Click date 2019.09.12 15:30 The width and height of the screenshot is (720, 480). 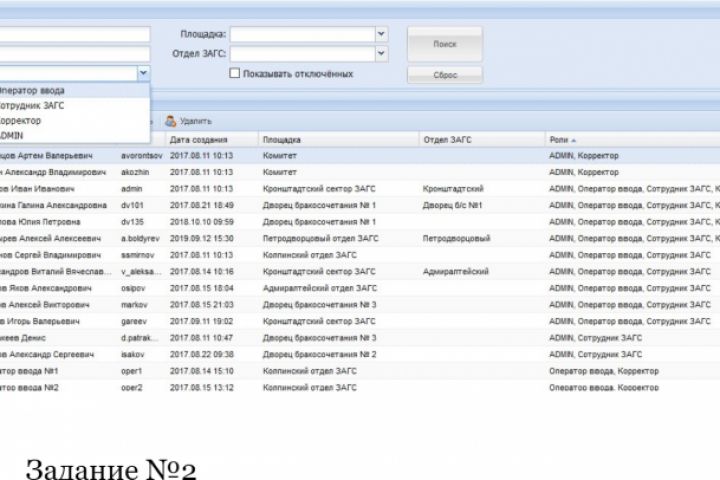click(x=202, y=238)
